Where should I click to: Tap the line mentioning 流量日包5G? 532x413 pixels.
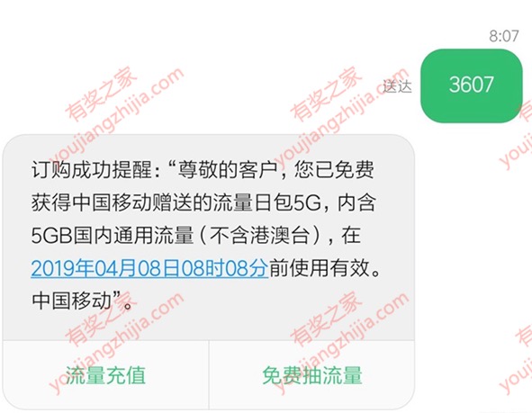(203, 202)
